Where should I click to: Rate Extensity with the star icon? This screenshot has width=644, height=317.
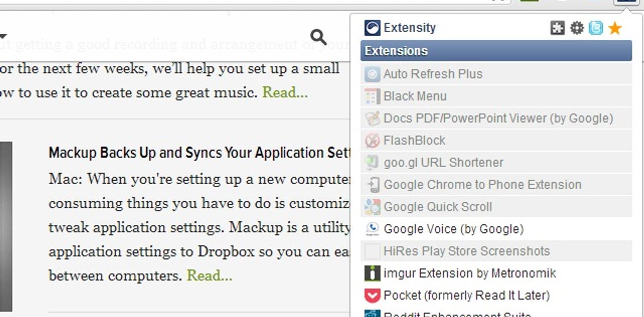pos(614,29)
